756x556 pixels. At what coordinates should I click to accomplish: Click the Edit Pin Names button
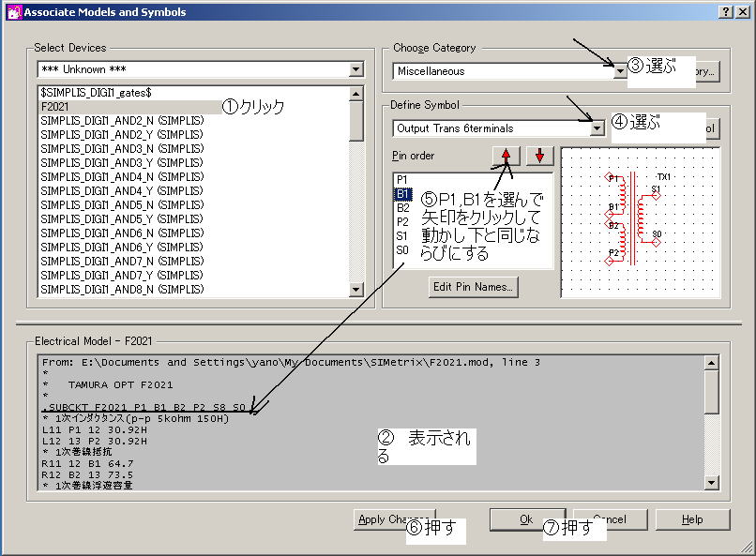473,287
